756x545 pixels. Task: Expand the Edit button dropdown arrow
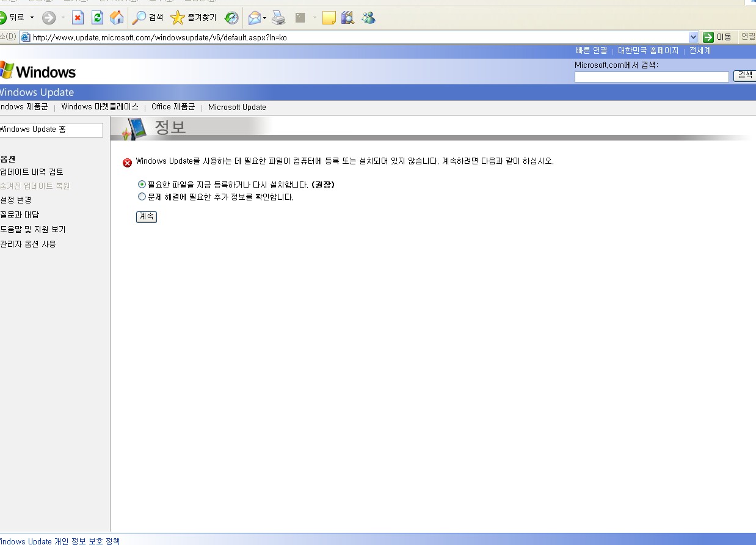(315, 18)
